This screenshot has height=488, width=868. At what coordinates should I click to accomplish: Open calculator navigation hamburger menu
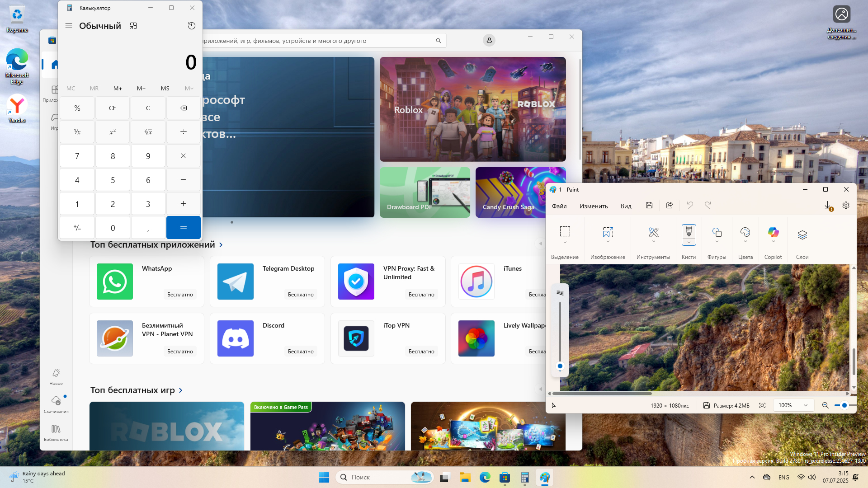point(69,26)
